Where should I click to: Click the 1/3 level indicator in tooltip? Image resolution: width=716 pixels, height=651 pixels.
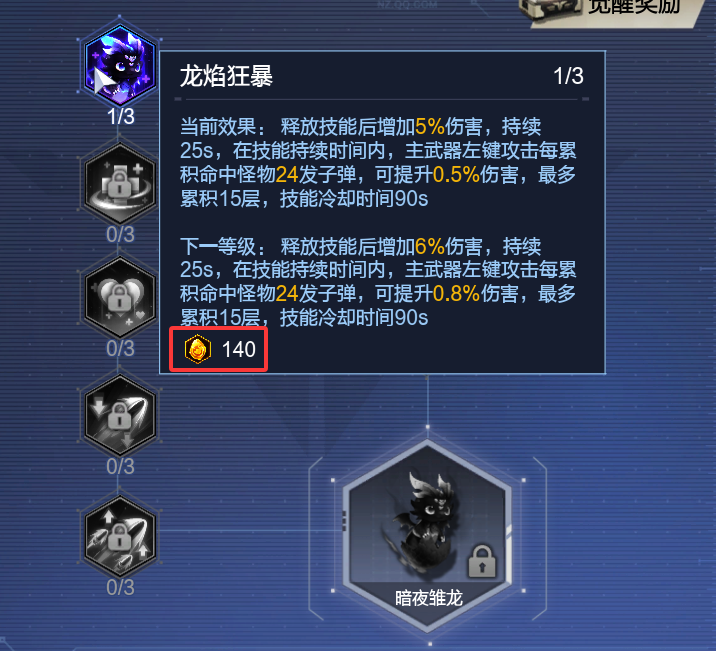pos(568,76)
